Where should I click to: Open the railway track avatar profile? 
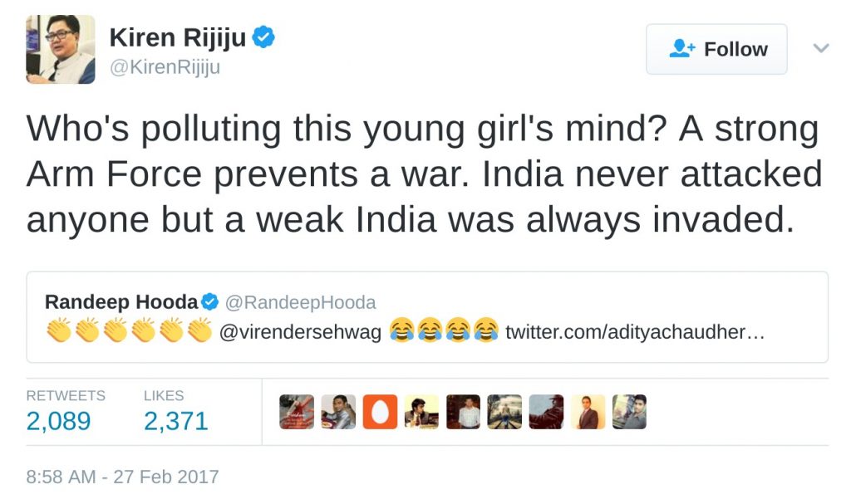coord(504,412)
